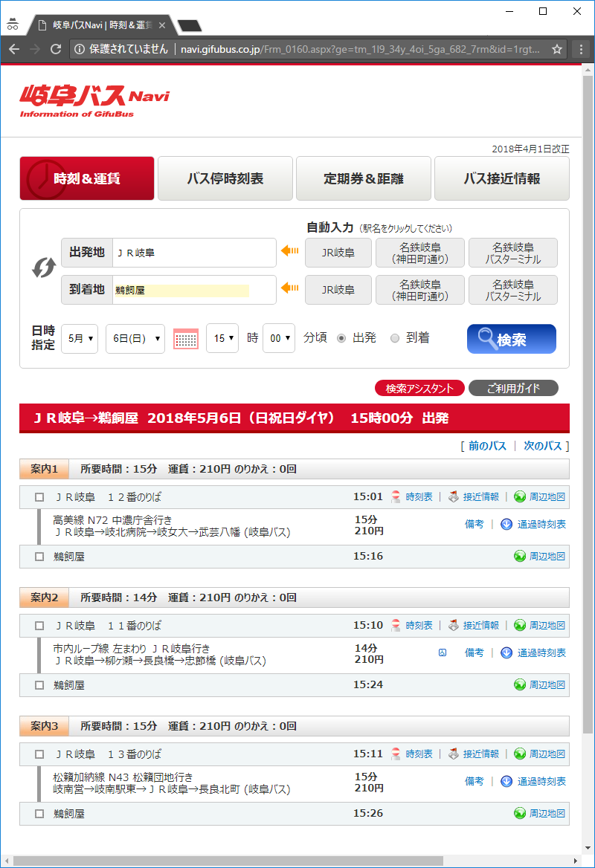Viewport: 595px width, 868px height.
Task: Bookmark this page with the star icon
Action: pos(557,49)
